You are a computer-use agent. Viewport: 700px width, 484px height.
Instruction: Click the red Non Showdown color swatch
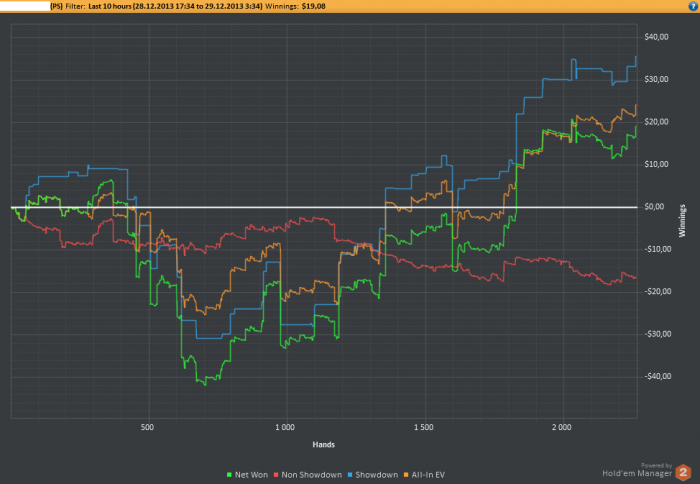(x=276, y=475)
